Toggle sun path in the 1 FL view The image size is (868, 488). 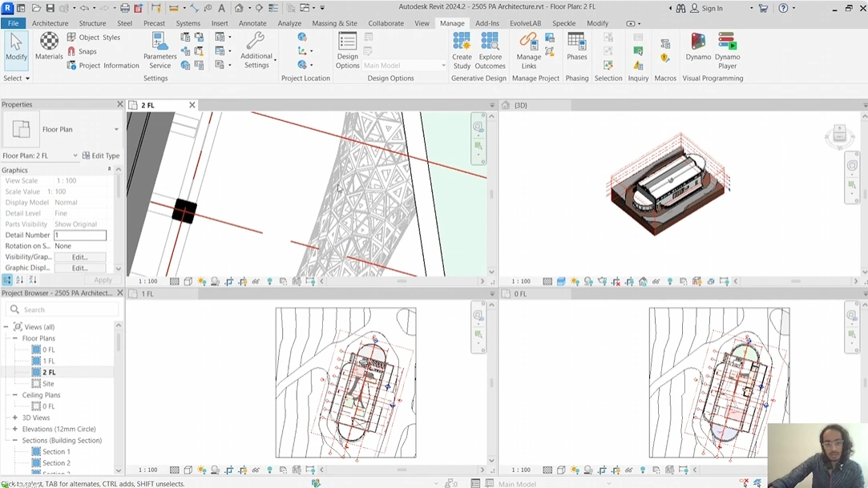point(202,470)
